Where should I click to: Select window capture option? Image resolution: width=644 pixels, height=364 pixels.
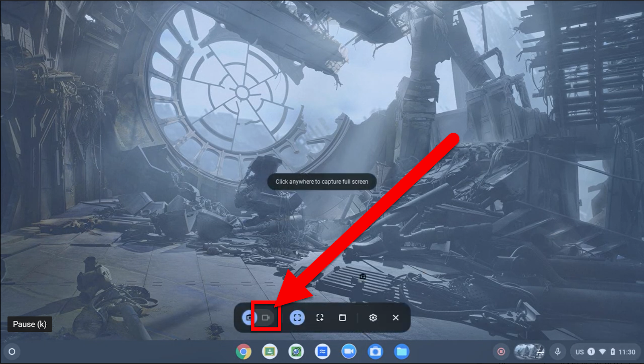coord(343,318)
